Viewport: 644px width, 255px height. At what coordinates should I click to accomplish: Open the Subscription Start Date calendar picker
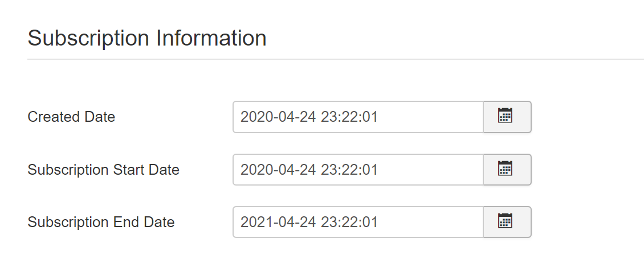507,169
